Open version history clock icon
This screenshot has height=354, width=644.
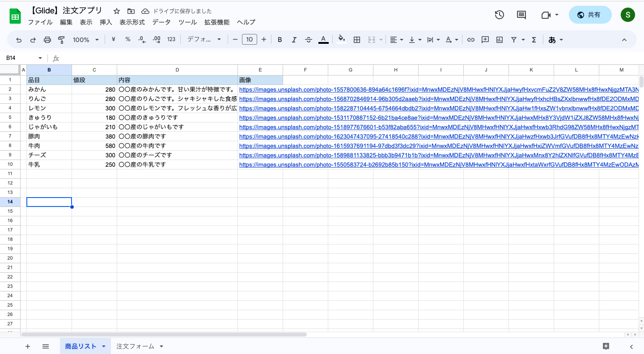tap(499, 15)
